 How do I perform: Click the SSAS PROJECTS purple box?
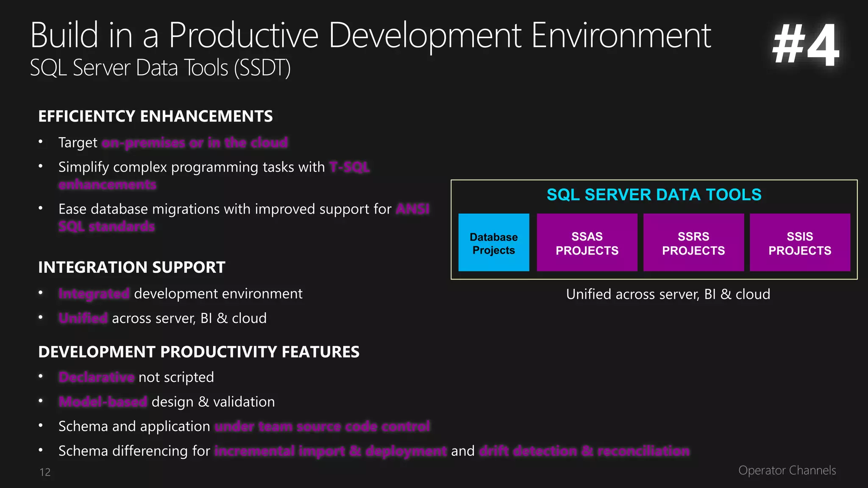click(587, 243)
